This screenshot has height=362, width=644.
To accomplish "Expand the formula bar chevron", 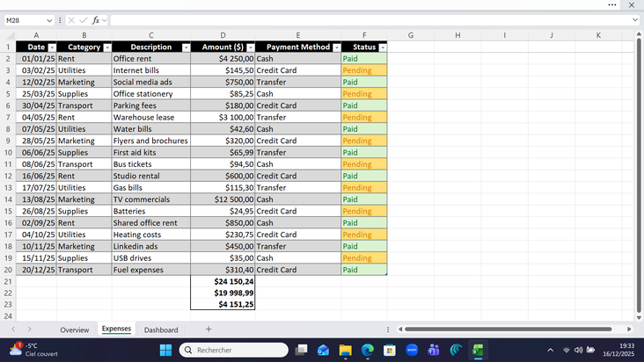I will click(x=635, y=19).
